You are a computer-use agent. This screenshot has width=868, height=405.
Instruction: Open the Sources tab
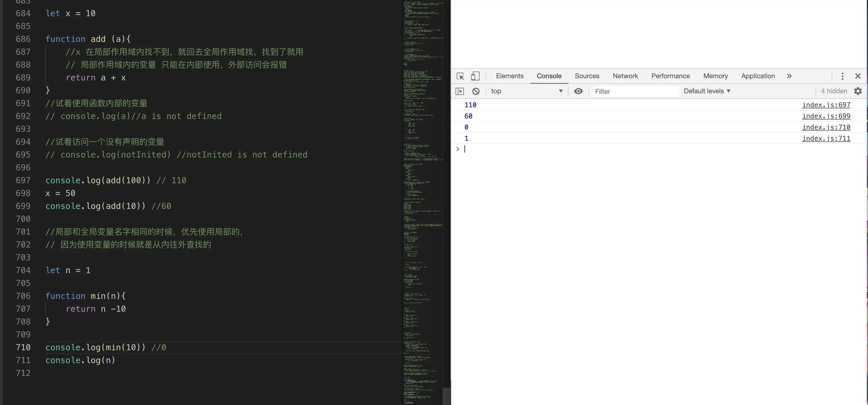[x=587, y=76]
